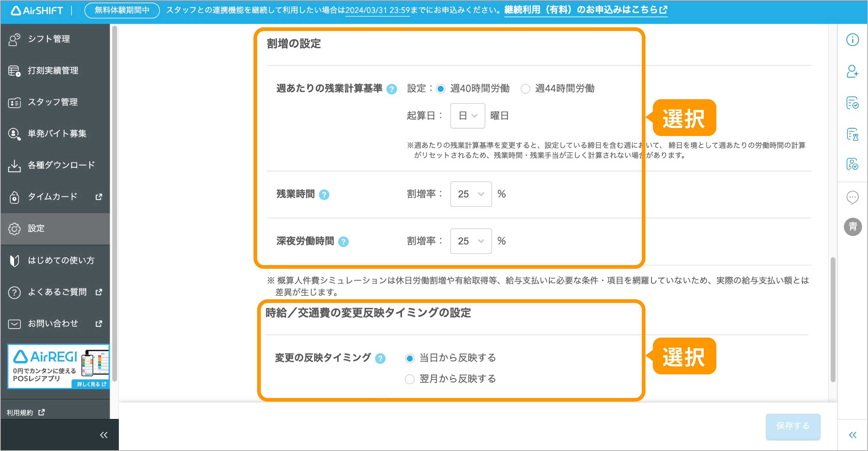Open 打刻実績管理 from the sidebar

(x=55, y=70)
